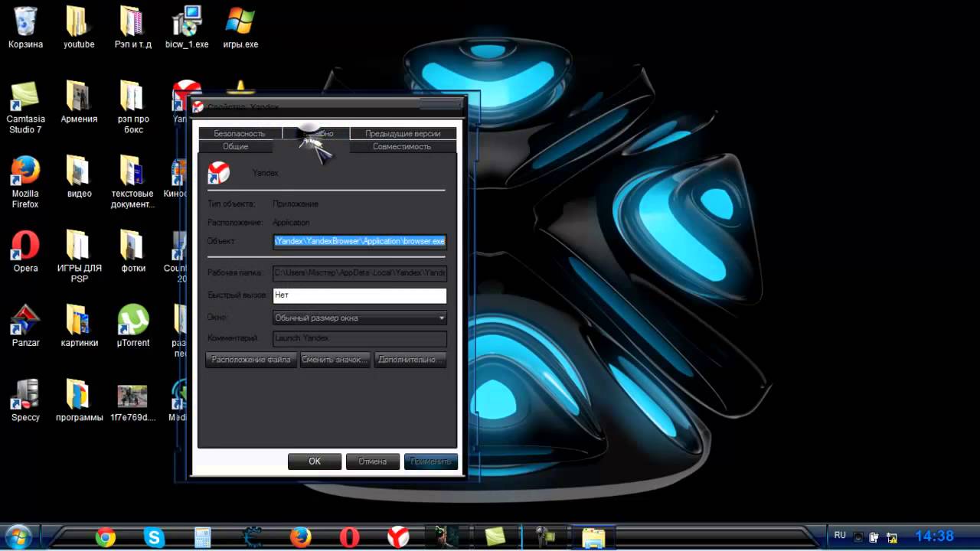
Task: Switch to the Предыдущие версии tab
Action: 403,133
